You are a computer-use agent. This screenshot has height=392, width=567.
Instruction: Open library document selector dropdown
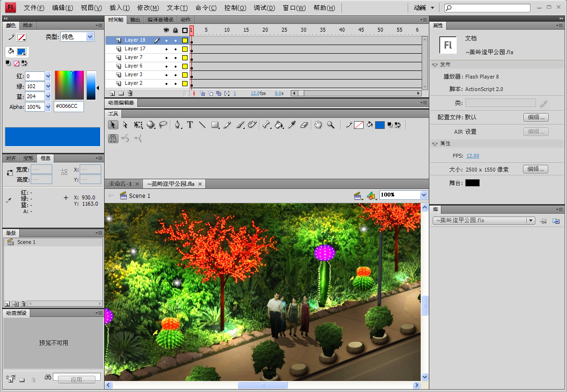(530, 220)
